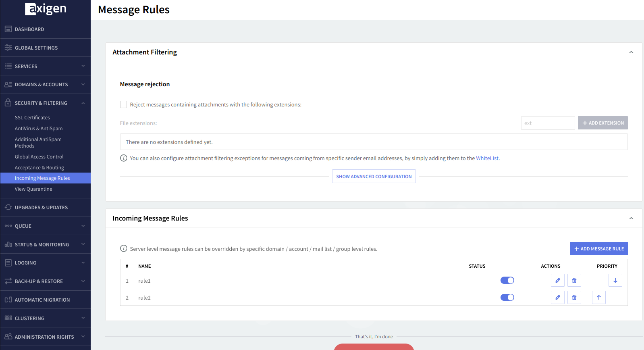Screen dimensions: 644x350
Task: Move rule1 down with the priority arrow
Action: (x=615, y=281)
